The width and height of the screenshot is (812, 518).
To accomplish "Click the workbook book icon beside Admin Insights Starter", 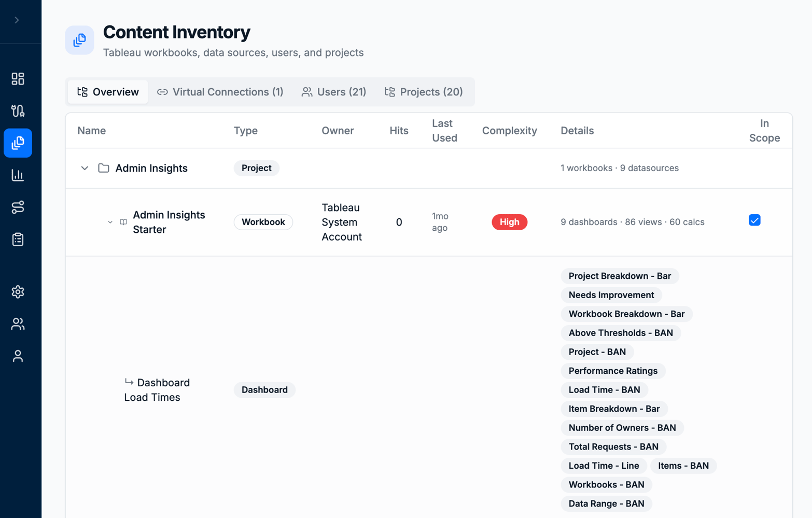I will [x=123, y=222].
